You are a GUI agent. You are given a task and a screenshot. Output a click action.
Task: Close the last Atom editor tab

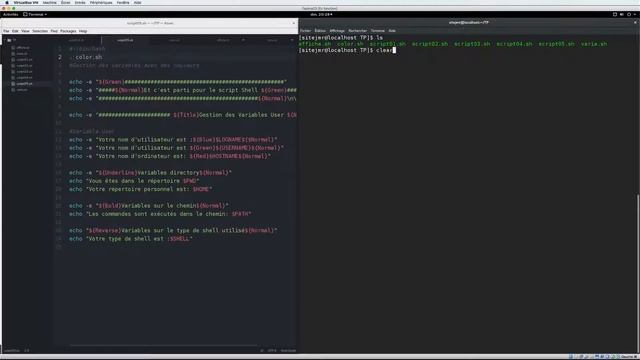[x=291, y=40]
